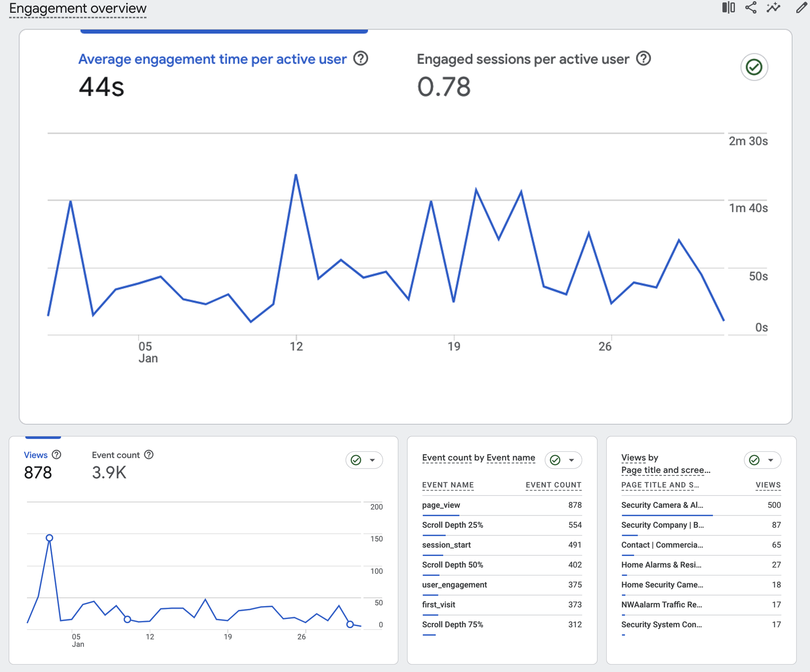Viewport: 810px width, 672px height.
Task: Open help for Average engagement time metric
Action: (361, 59)
